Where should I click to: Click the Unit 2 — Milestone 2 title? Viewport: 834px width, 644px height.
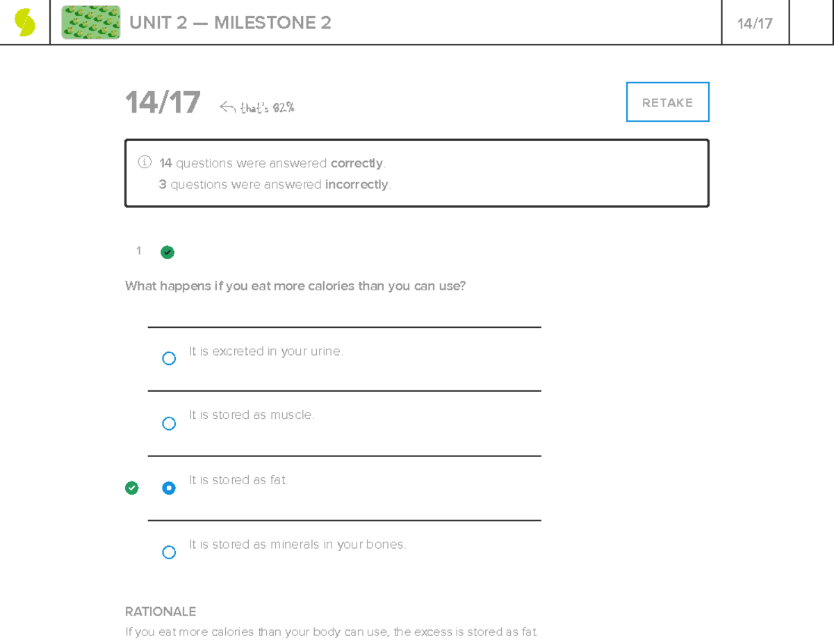click(230, 23)
